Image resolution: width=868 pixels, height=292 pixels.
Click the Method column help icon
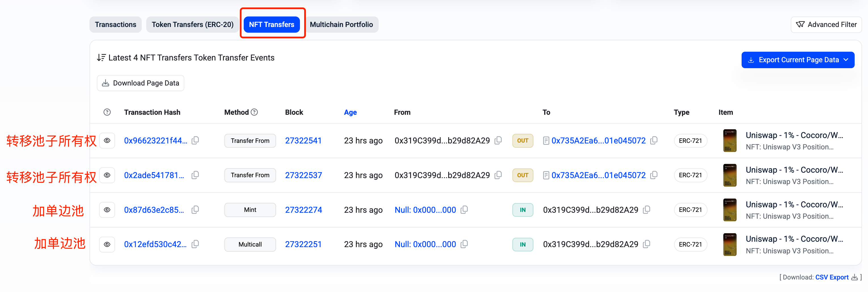[254, 112]
